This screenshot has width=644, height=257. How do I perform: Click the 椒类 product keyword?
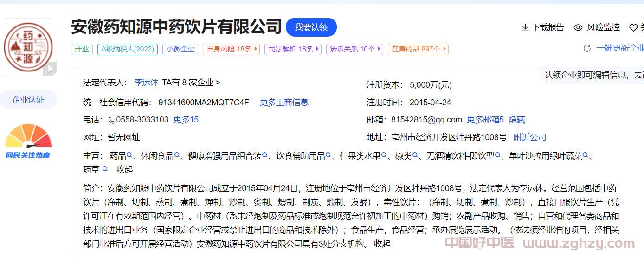403,156
